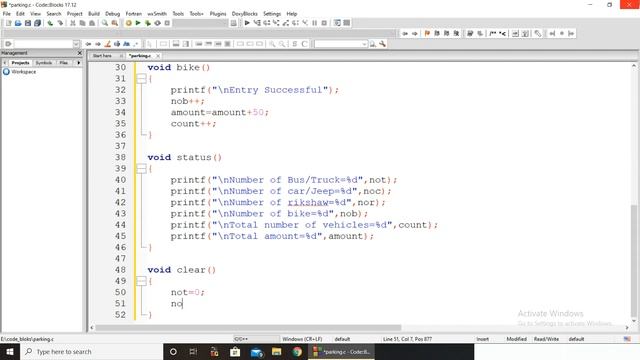640x360 pixels.
Task: Open the Build menu
Action: (94, 13)
